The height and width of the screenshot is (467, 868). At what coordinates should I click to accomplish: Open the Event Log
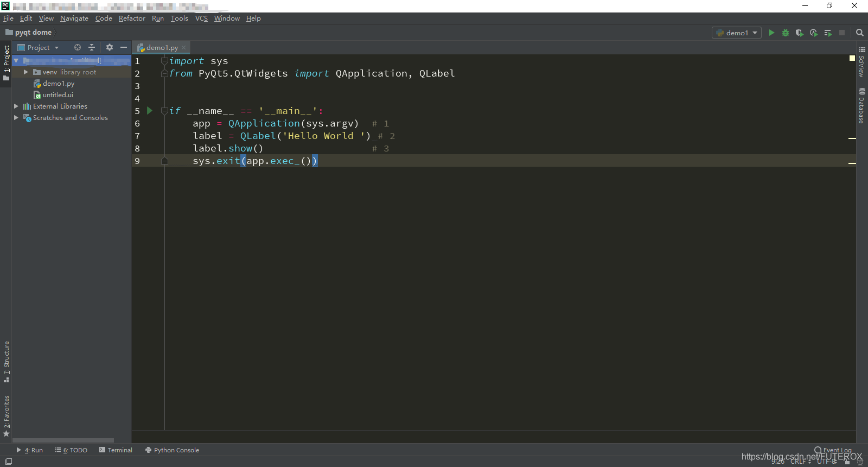(833, 450)
